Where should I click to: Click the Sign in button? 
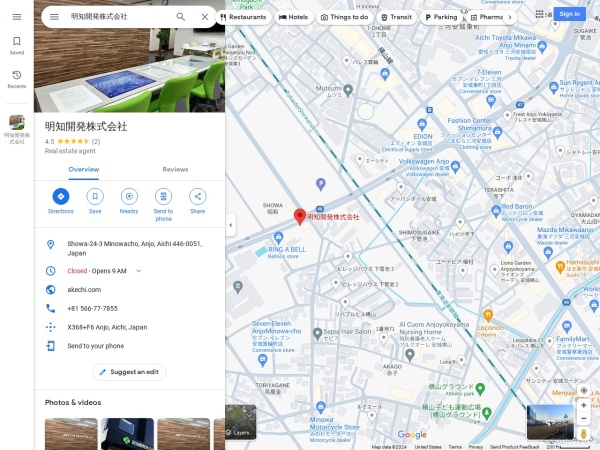569,14
